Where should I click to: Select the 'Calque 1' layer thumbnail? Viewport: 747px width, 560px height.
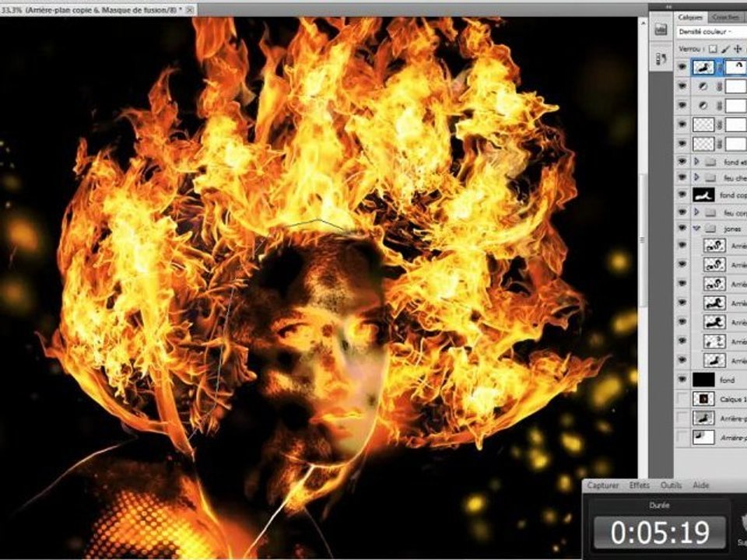click(703, 398)
